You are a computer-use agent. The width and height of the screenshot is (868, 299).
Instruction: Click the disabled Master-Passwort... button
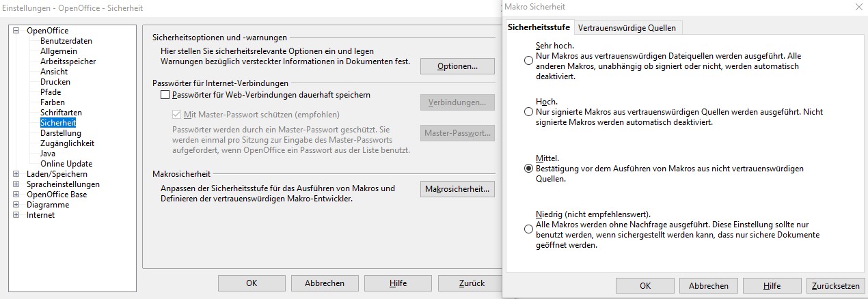coord(457,133)
